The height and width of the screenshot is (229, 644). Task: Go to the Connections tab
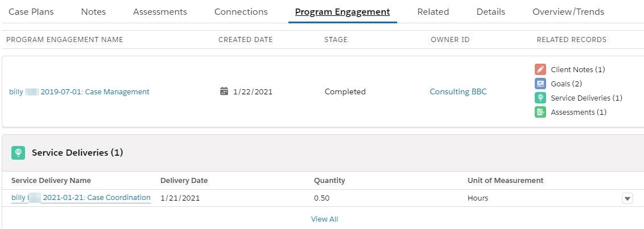point(241,12)
